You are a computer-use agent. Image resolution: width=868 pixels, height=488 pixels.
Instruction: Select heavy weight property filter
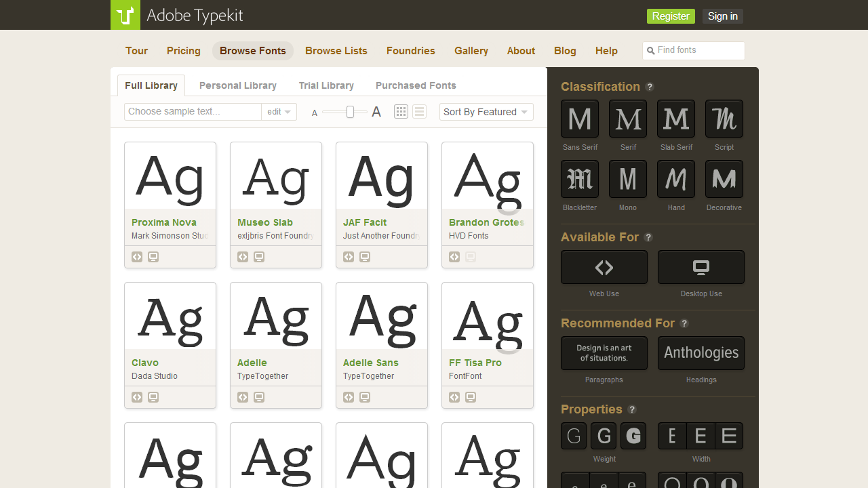633,436
